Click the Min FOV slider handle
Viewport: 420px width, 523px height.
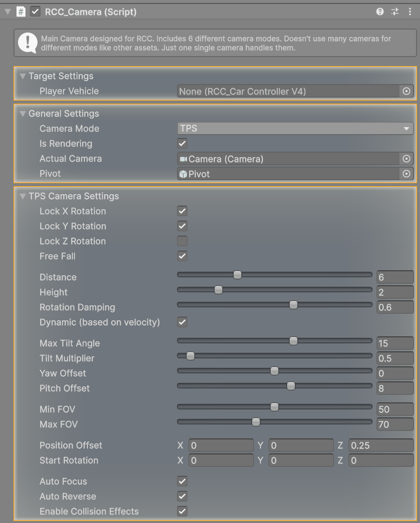[x=274, y=407]
